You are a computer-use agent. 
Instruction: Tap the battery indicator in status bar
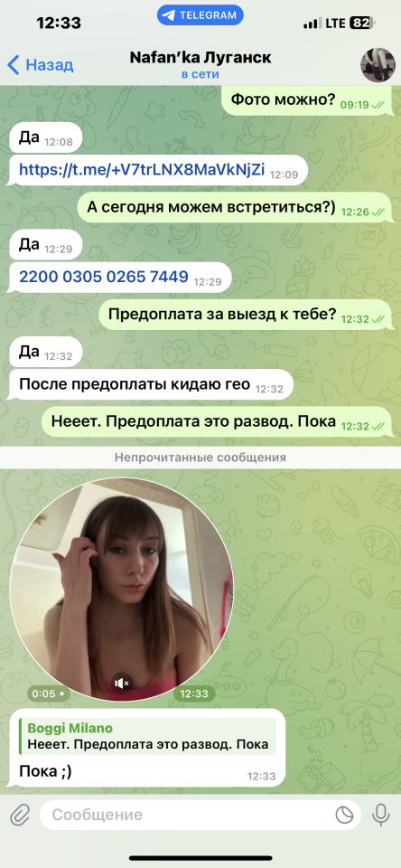[363, 24]
